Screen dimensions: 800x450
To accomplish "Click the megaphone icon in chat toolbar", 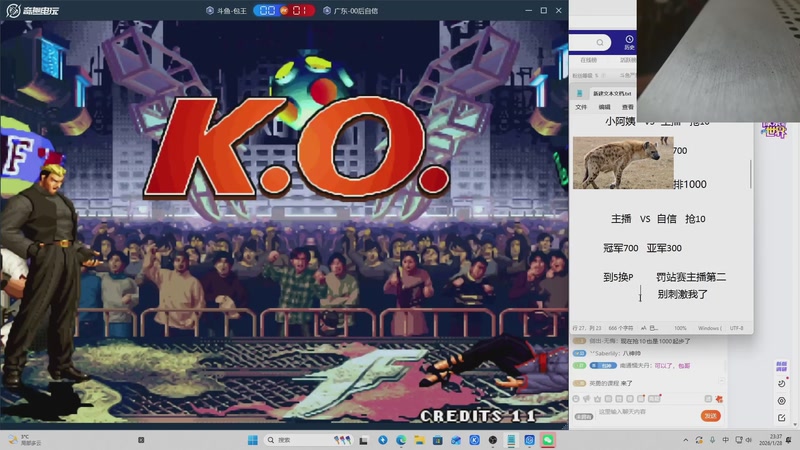I will (587, 399).
